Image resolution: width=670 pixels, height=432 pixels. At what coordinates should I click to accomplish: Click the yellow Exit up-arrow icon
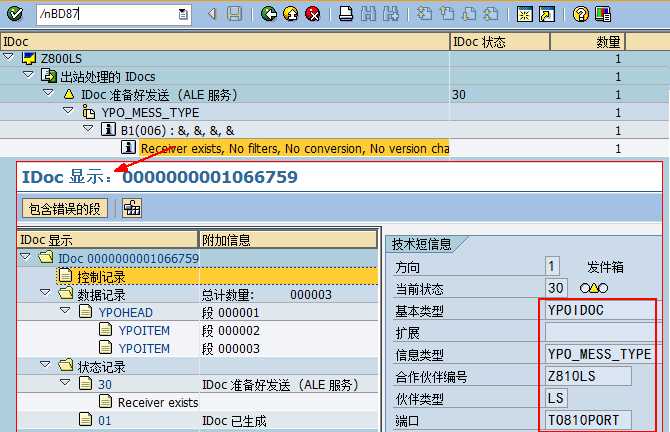tap(291, 14)
